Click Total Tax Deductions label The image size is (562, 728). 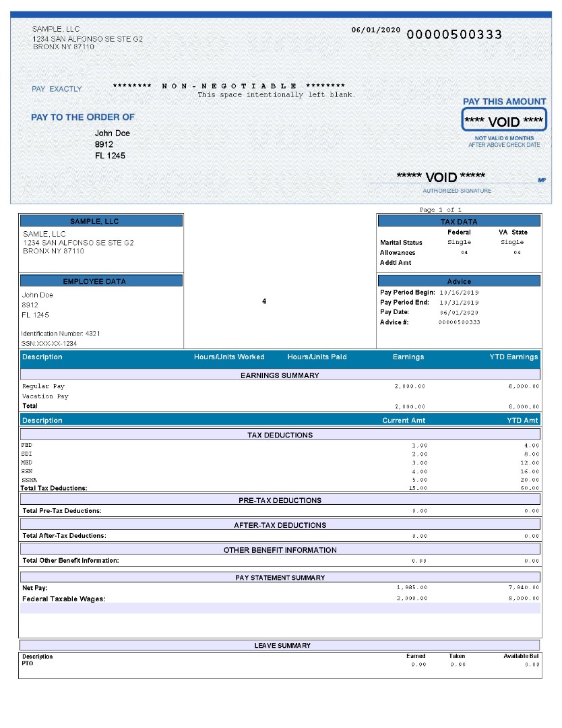[x=54, y=488]
